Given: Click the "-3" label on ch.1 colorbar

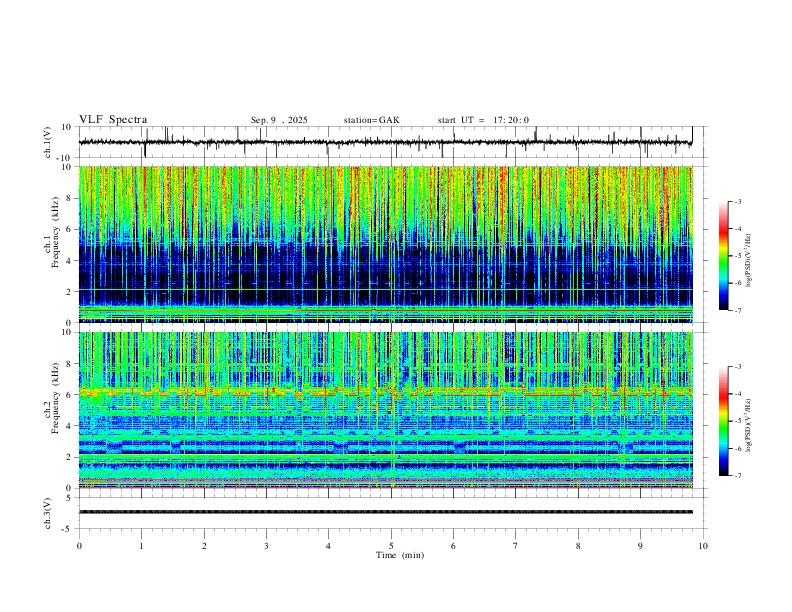Looking at the screenshot, I should pyautogui.click(x=737, y=201).
